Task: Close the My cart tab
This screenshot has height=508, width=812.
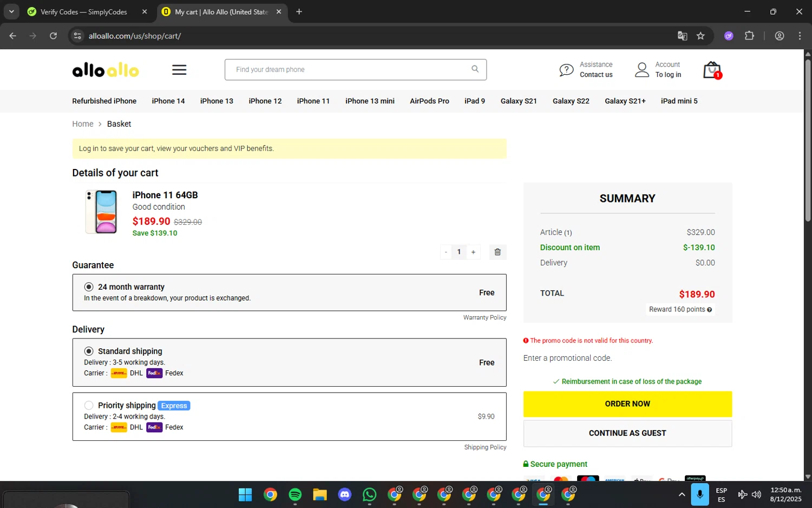Action: click(279, 11)
